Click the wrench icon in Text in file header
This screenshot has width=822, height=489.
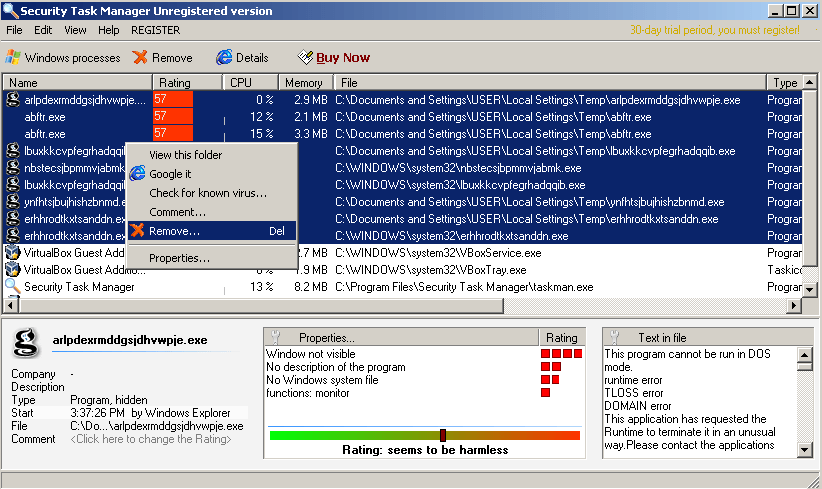pos(614,338)
